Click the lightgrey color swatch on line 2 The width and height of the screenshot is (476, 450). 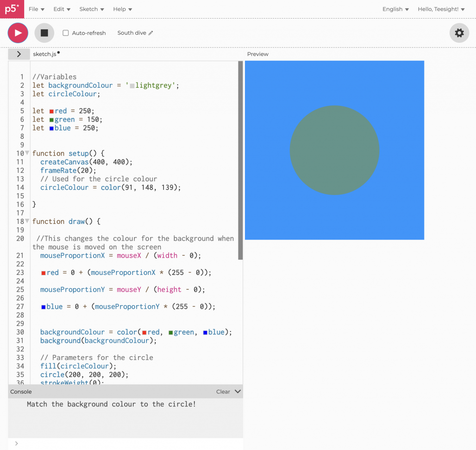pyautogui.click(x=132, y=86)
